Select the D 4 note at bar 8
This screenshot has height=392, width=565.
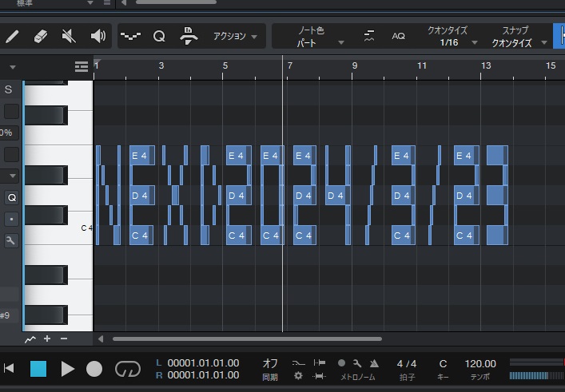(336, 196)
